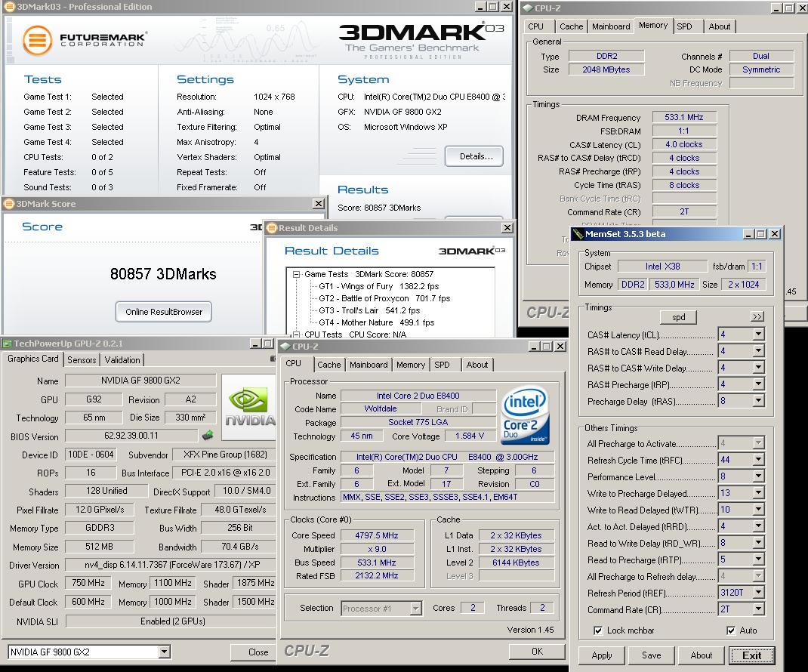Select GT3 - Troll's Lair result row
Image resolution: width=808 pixels, height=672 pixels.
[x=369, y=310]
